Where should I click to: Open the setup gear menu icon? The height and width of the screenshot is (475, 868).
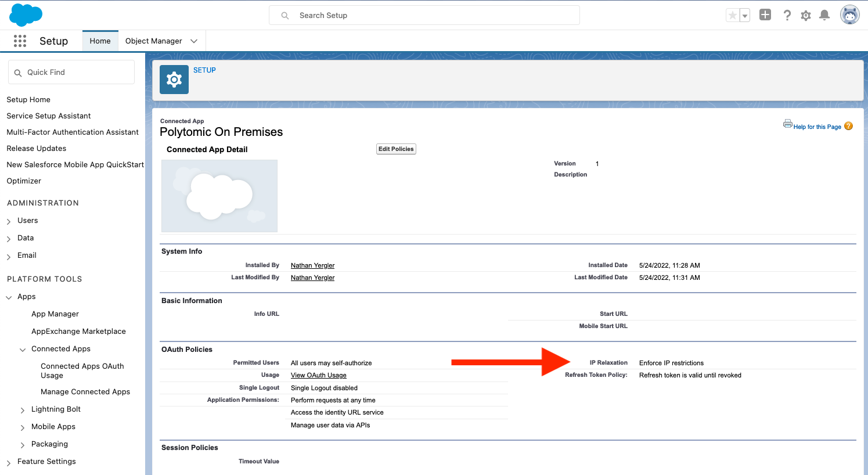click(x=806, y=16)
